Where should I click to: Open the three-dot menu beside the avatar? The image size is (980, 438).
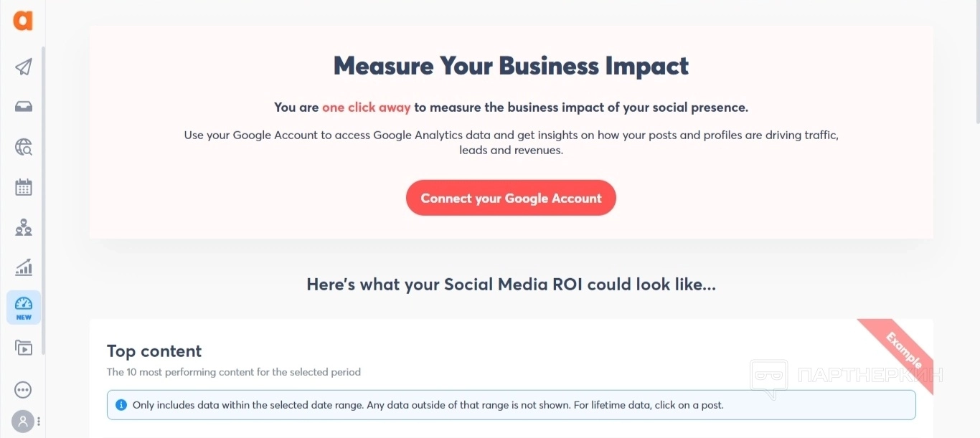pos(39,422)
